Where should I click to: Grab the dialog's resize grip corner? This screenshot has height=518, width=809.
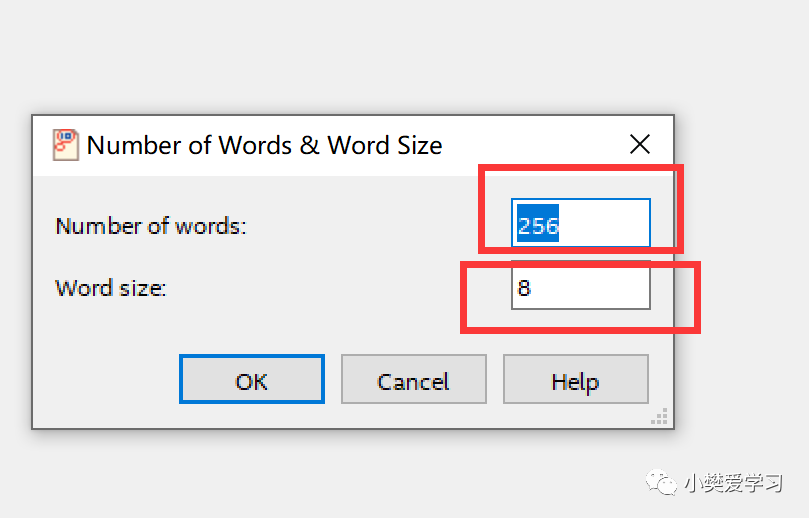tap(660, 417)
